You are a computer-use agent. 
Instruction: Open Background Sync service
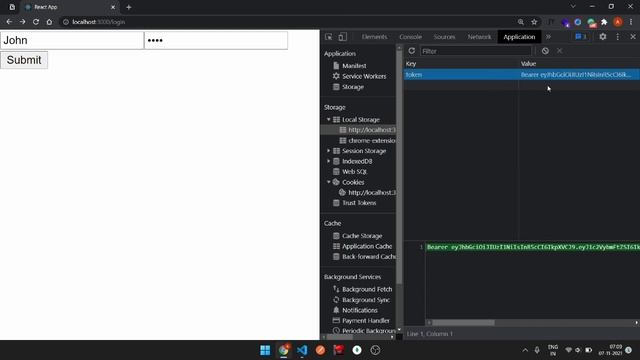[x=366, y=300]
